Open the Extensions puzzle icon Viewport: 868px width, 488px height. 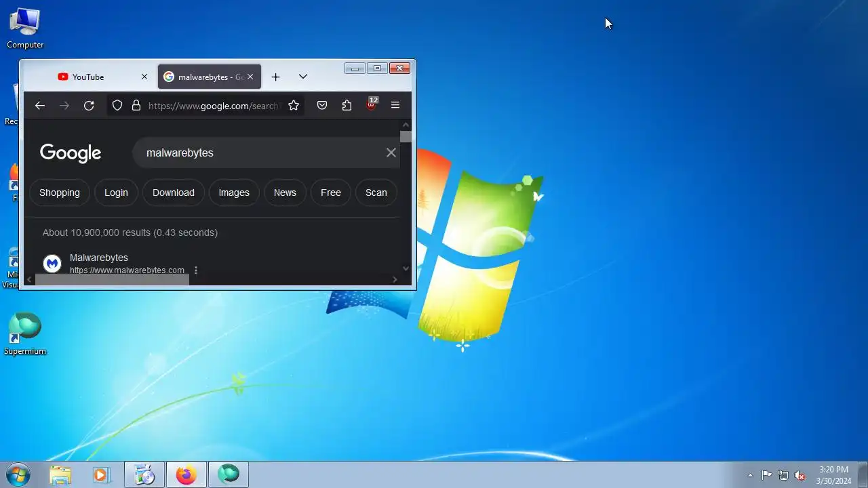click(x=347, y=105)
